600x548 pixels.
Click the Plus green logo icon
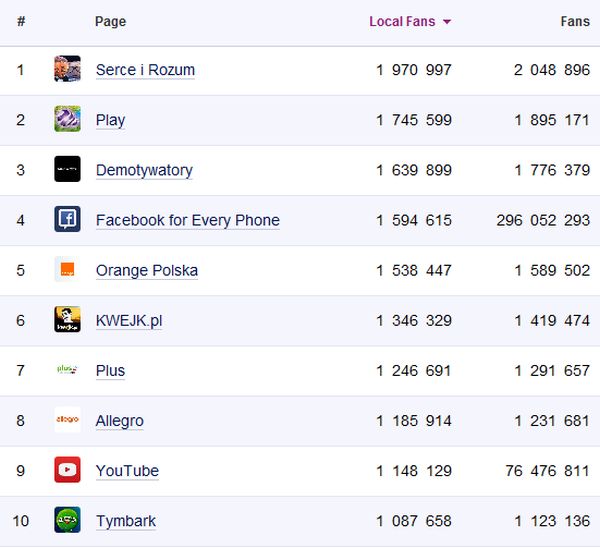67,369
